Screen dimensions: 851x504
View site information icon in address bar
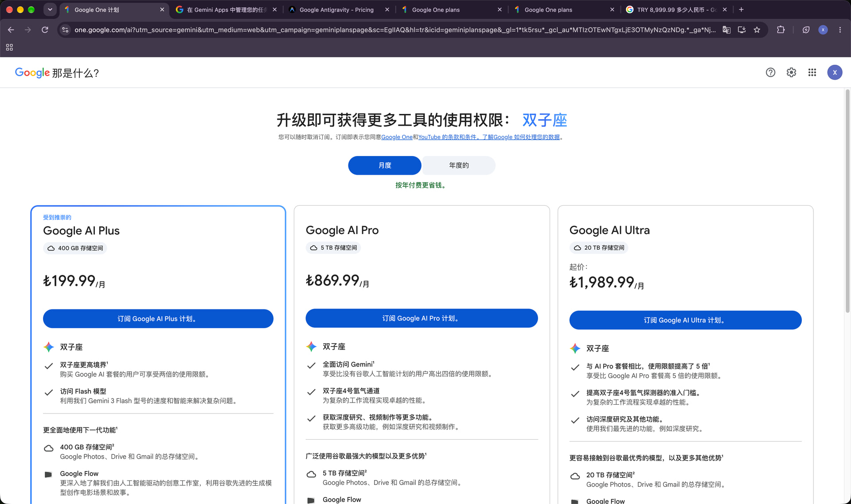point(65,30)
